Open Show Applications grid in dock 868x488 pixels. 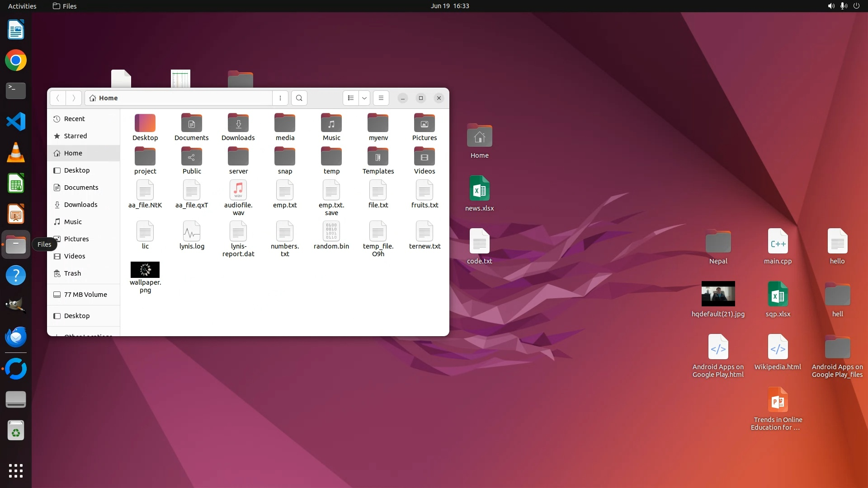pos(16,470)
